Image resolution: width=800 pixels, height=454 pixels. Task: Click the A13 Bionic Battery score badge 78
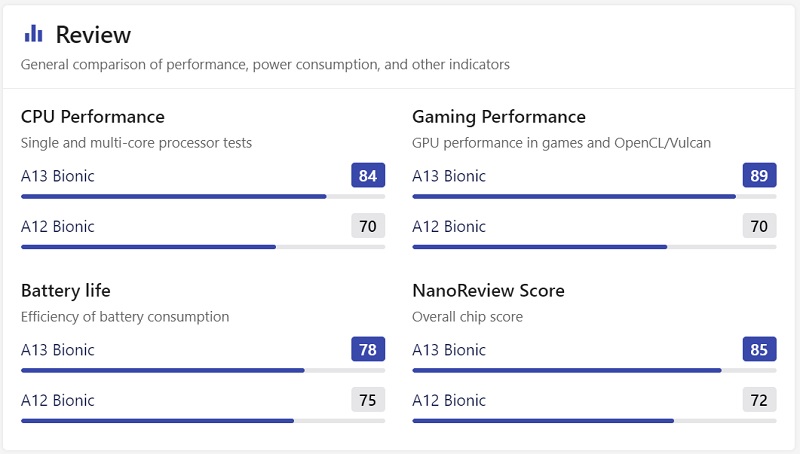pos(368,350)
